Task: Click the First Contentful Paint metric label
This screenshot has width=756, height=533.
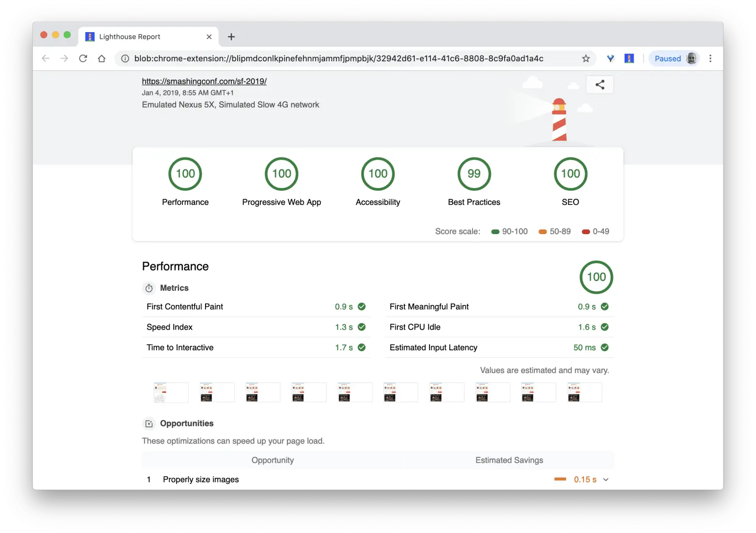Action: point(185,306)
